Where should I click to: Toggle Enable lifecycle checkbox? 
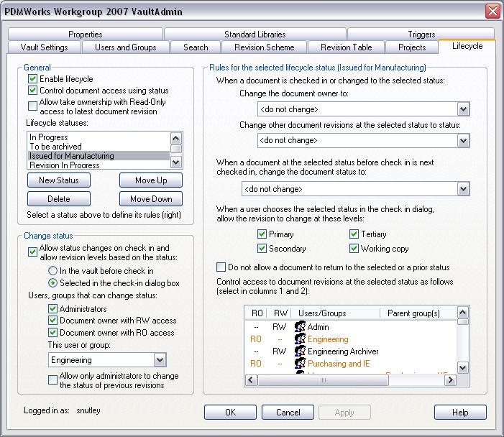[x=32, y=79]
